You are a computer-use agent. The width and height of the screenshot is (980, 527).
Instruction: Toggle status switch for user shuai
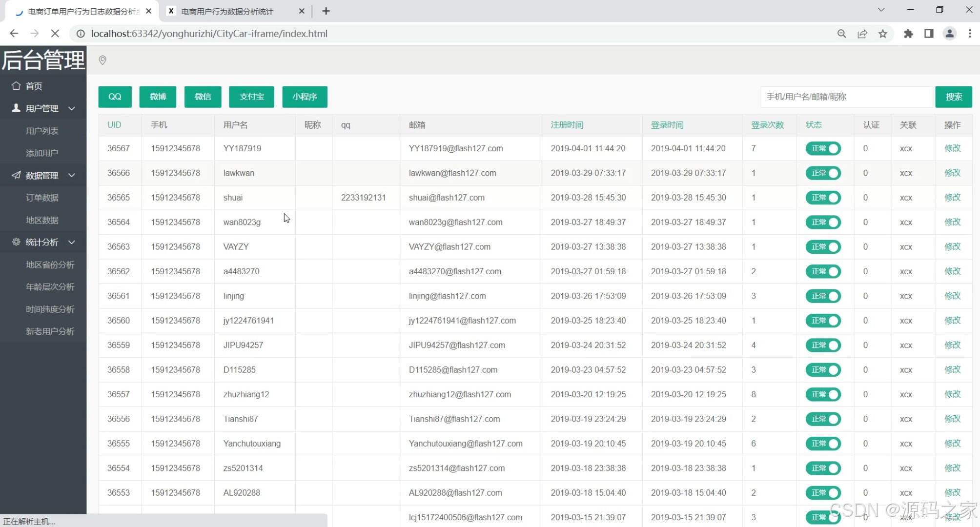click(x=823, y=198)
